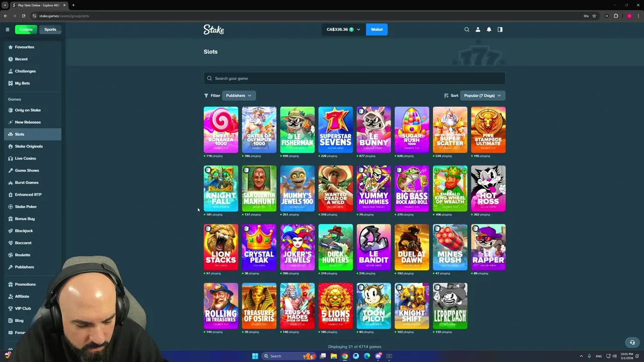Screen dimensions: 644x362
Task: Click the Favourites star icon in sidebar
Action: click(11, 47)
